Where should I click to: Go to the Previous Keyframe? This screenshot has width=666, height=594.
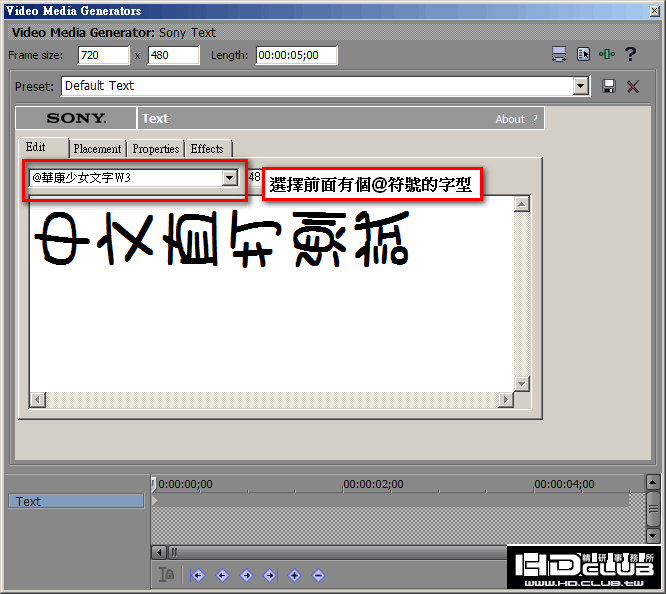[222, 576]
